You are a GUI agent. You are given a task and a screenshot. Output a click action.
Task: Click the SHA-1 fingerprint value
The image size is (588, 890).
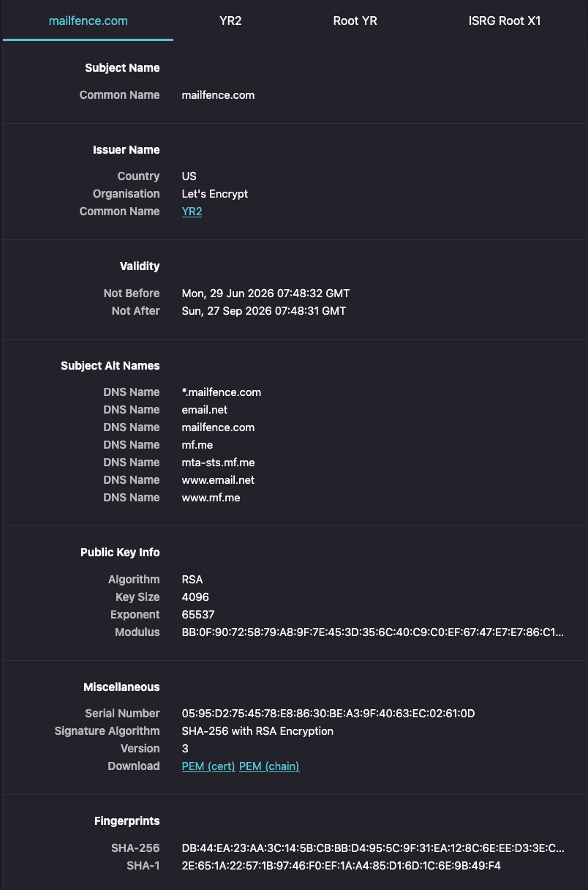coord(341,866)
